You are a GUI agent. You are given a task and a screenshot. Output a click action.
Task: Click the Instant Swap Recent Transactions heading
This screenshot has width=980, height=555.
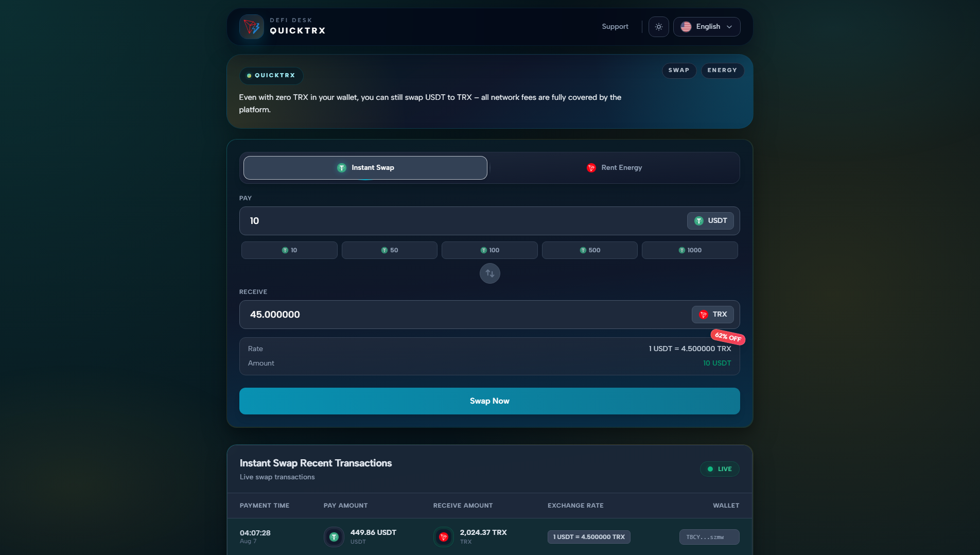tap(316, 463)
